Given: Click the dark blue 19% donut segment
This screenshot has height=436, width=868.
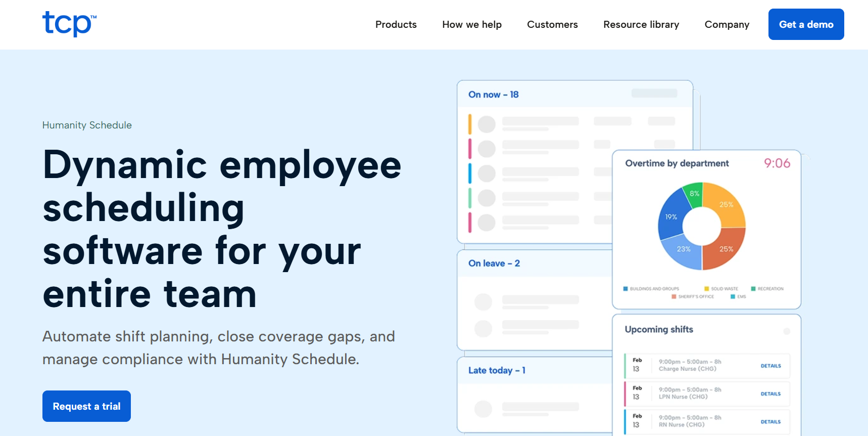Looking at the screenshot, I should [672, 216].
